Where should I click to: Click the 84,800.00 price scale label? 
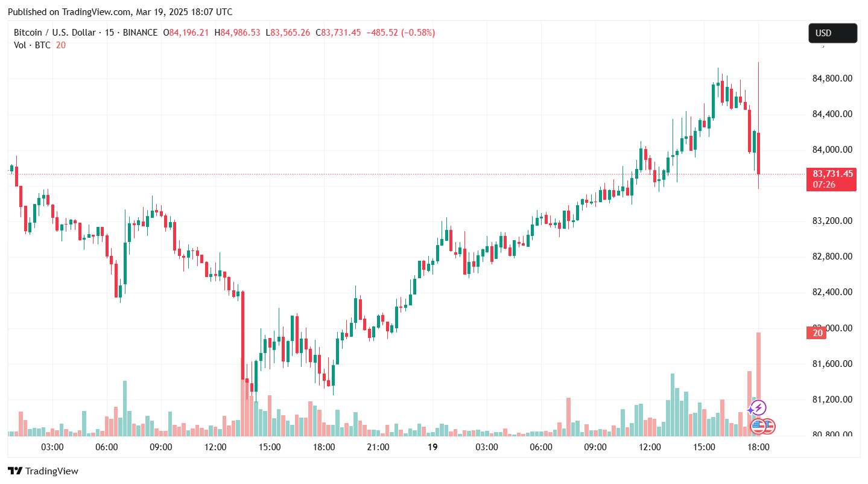tap(831, 78)
